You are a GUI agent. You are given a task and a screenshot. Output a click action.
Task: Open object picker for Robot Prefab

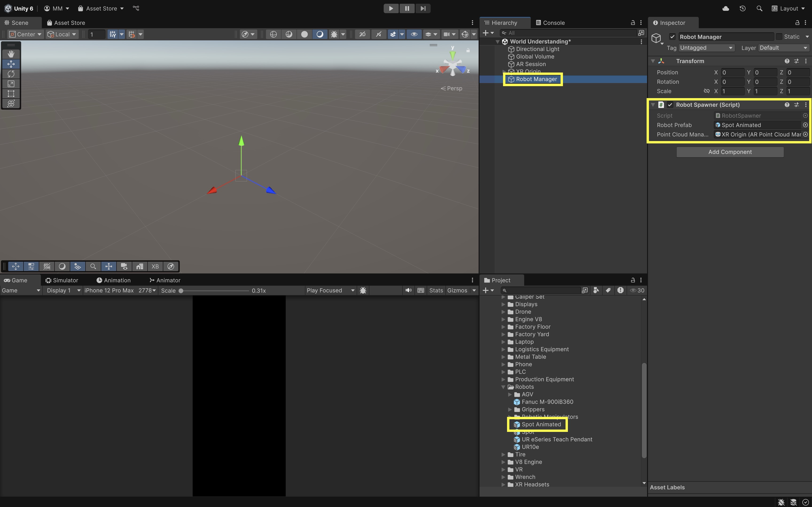click(x=805, y=125)
